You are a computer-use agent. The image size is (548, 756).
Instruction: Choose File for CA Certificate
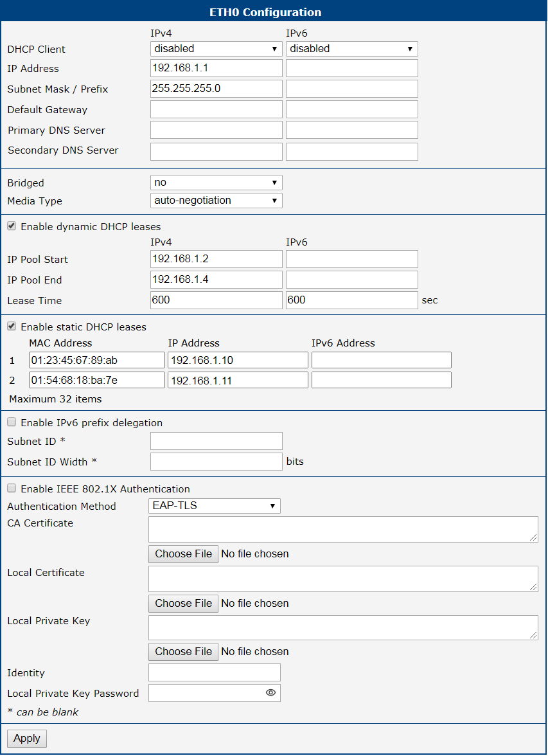183,554
